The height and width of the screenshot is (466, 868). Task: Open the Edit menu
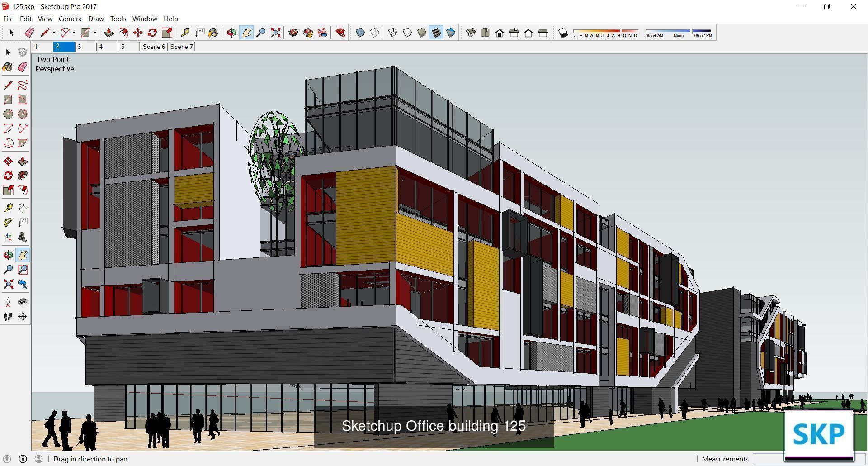click(26, 19)
